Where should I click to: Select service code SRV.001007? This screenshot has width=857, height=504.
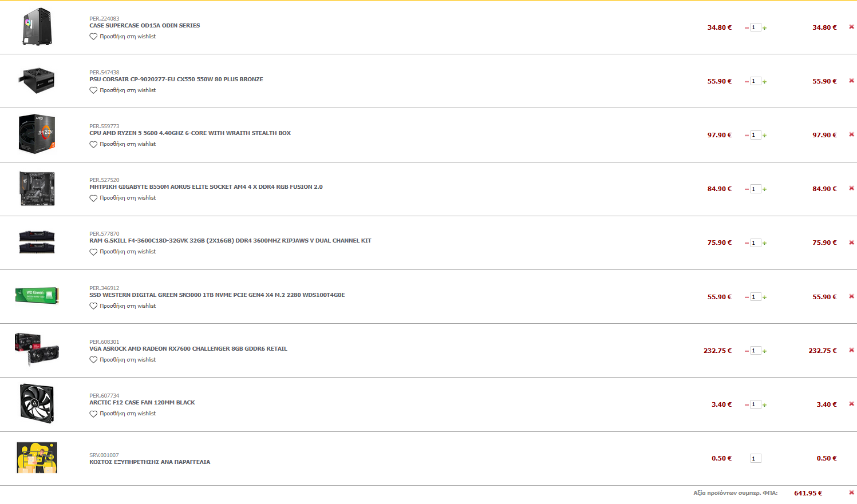coord(104,455)
